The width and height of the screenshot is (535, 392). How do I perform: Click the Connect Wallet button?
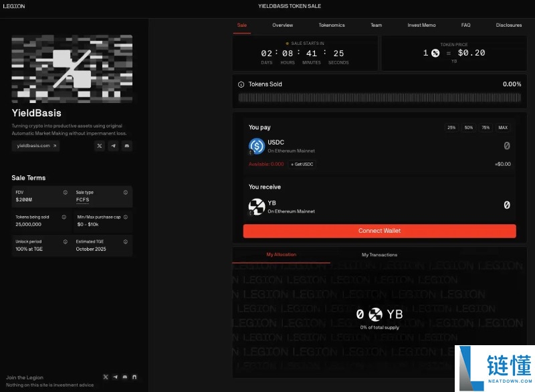pos(379,231)
